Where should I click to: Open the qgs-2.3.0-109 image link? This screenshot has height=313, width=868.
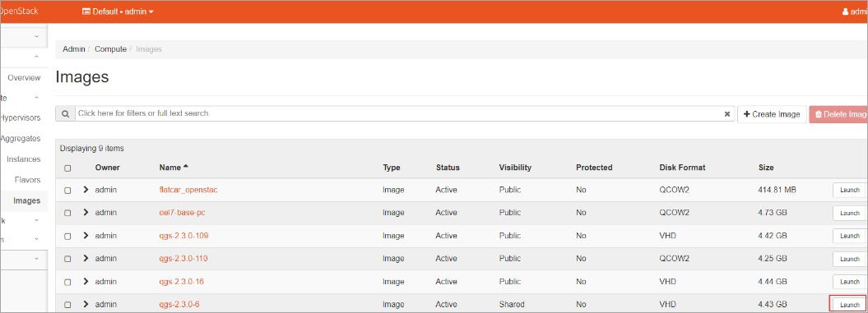tap(183, 236)
